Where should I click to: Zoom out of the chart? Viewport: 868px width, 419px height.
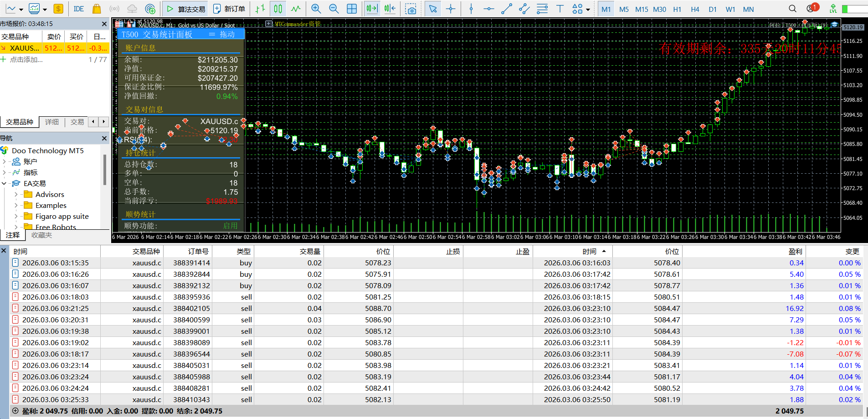click(334, 9)
